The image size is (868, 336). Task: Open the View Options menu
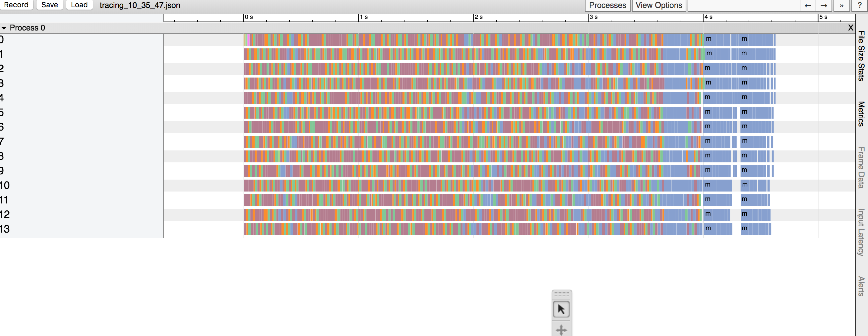click(x=658, y=5)
